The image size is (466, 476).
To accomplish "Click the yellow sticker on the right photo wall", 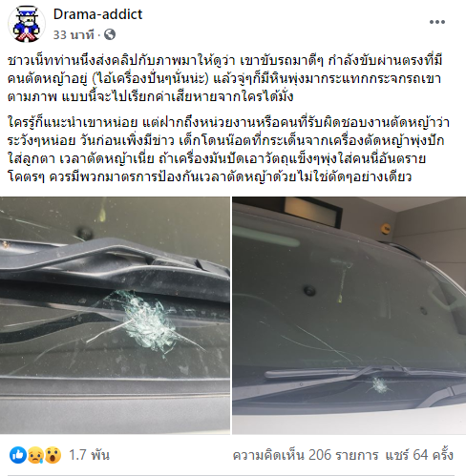I will click(x=386, y=228).
